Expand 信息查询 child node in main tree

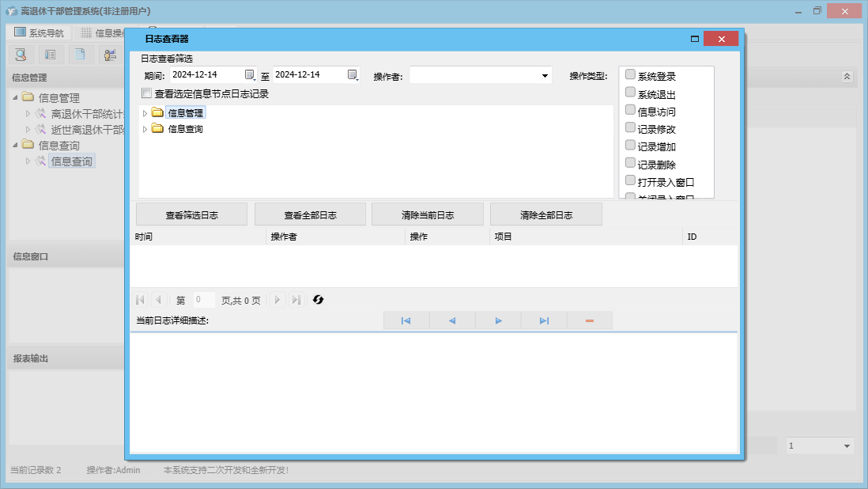28,161
